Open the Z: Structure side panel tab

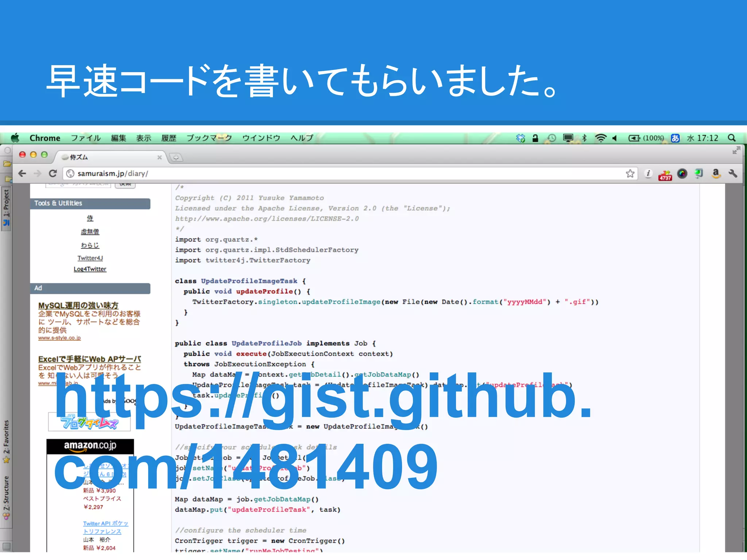pyautogui.click(x=6, y=498)
